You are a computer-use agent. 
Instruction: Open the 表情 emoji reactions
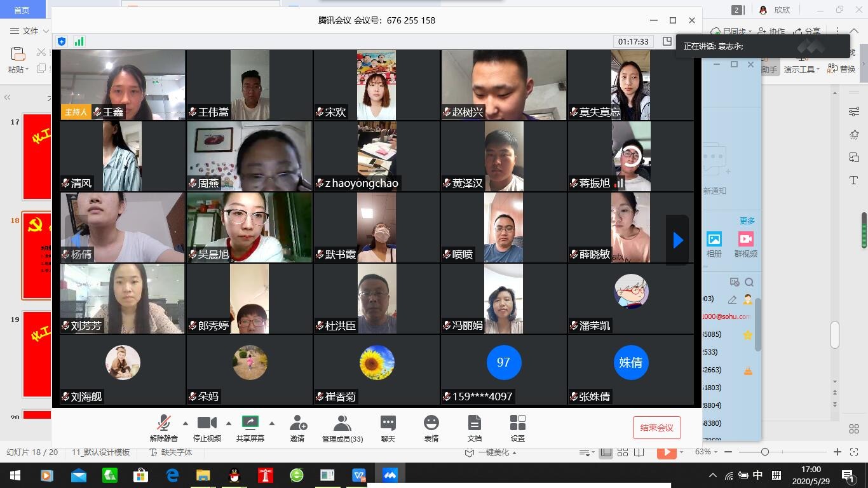(x=431, y=428)
